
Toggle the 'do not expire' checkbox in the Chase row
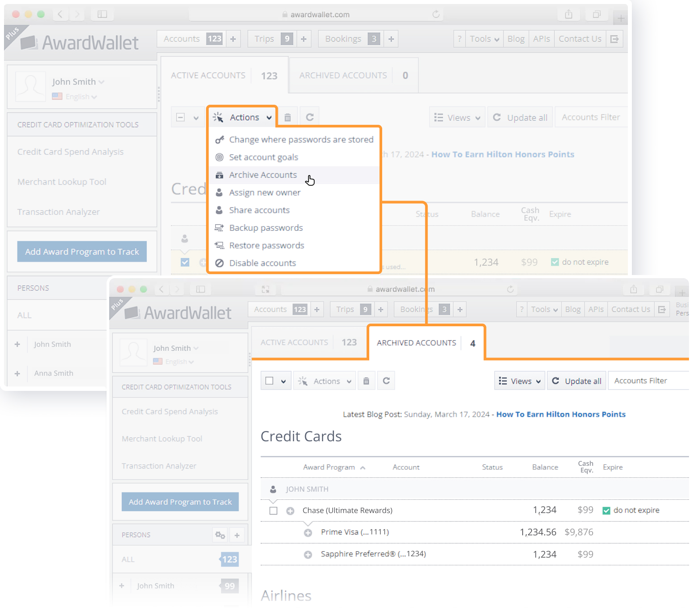pyautogui.click(x=606, y=511)
